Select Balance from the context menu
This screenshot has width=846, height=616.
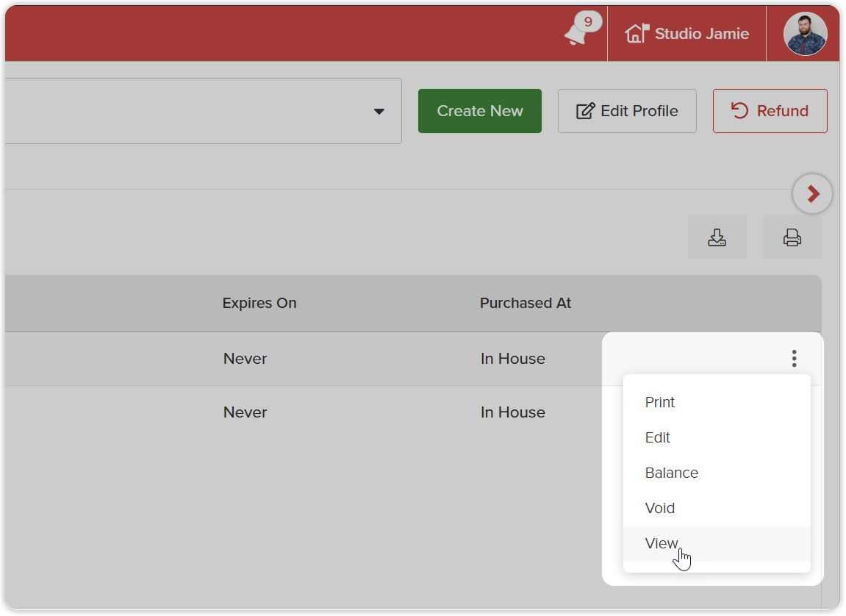717,473
